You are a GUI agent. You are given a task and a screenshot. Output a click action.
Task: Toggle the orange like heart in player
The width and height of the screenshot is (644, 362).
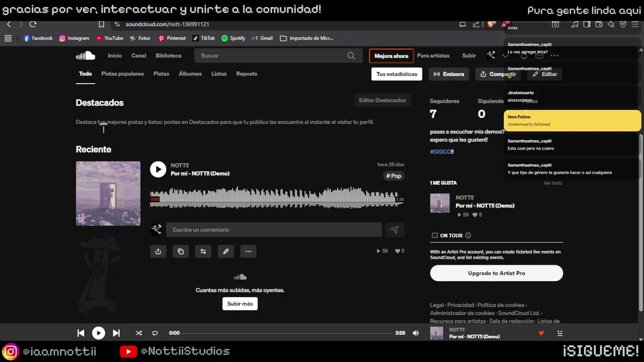click(541, 333)
